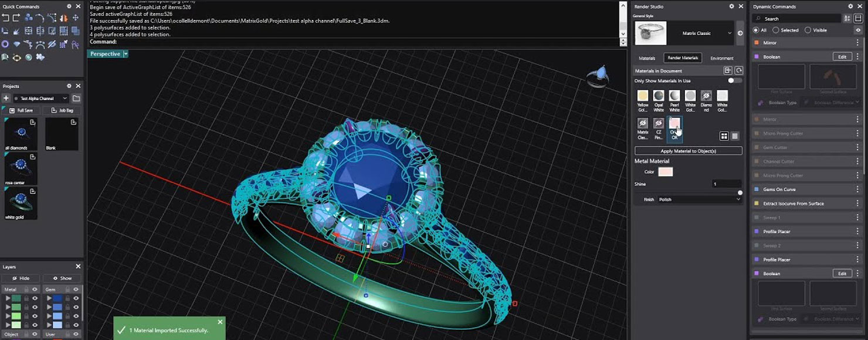Click Apply Material to Object(s) button
Viewport: 868px width, 340px height.
pos(688,151)
